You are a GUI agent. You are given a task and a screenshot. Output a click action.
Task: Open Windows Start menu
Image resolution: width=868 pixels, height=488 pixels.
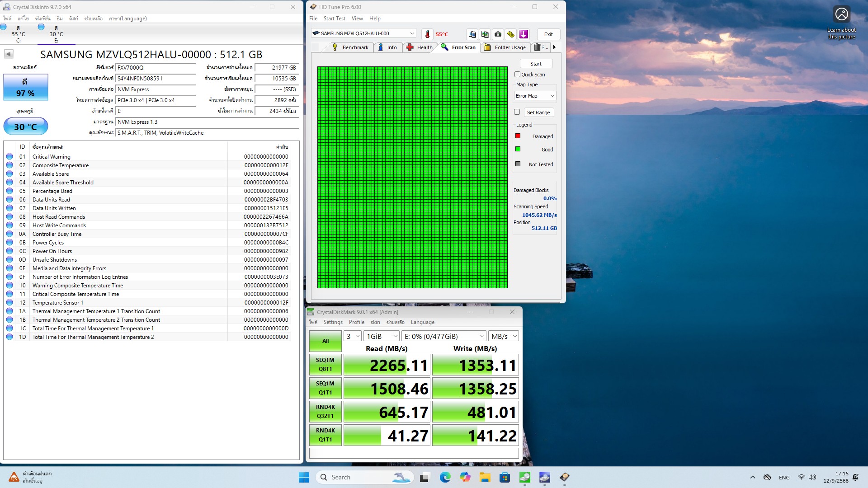coord(304,477)
